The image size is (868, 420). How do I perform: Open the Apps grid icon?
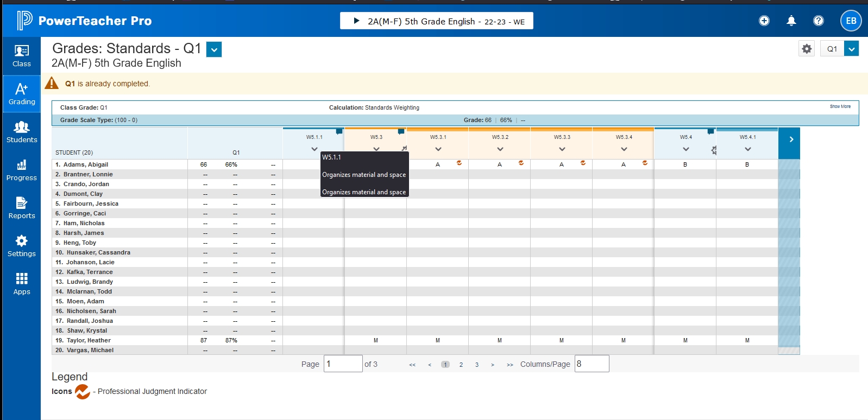[x=22, y=284]
